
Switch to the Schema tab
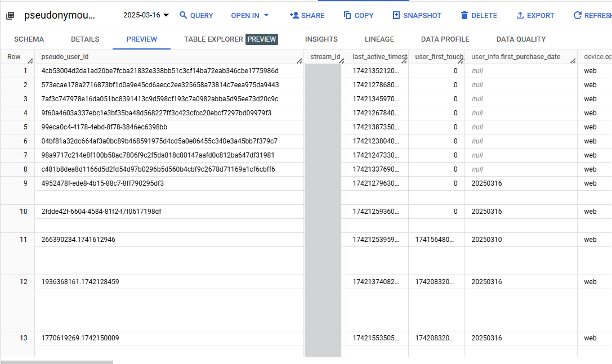[x=29, y=39]
